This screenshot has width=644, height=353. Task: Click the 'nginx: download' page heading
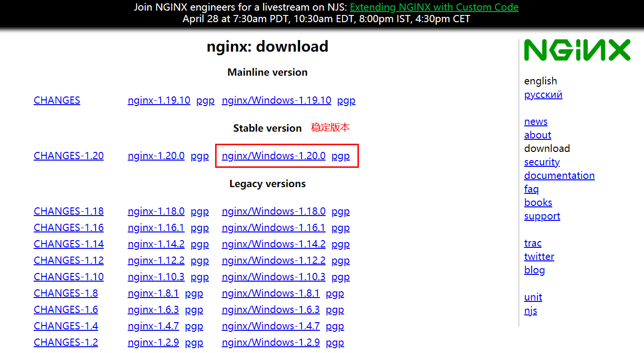(x=268, y=46)
